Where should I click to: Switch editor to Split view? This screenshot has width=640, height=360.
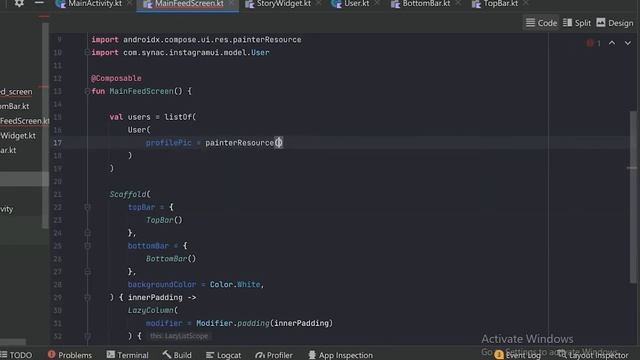coord(577,23)
